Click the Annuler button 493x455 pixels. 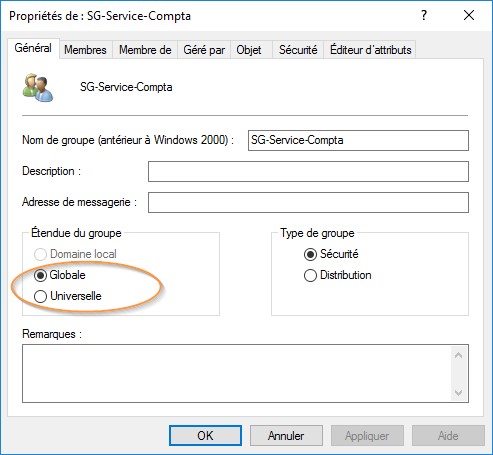(286, 435)
